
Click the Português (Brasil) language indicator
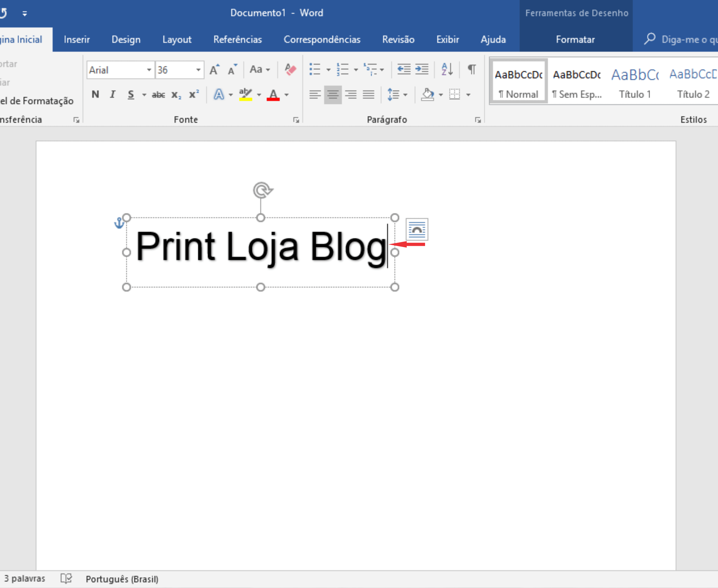[x=122, y=579]
